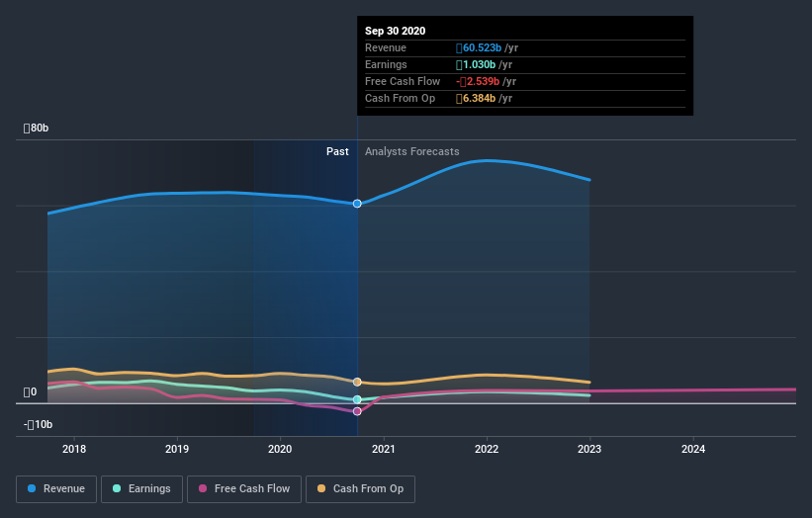Click the 'Free Cash Flow' row label in tooltip
The image size is (812, 518).
403,81
